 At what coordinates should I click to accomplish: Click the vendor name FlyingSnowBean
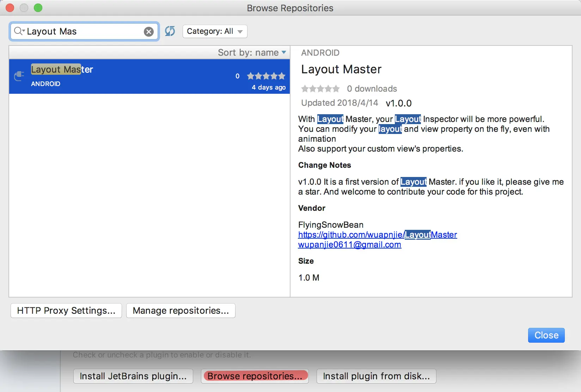point(331,225)
